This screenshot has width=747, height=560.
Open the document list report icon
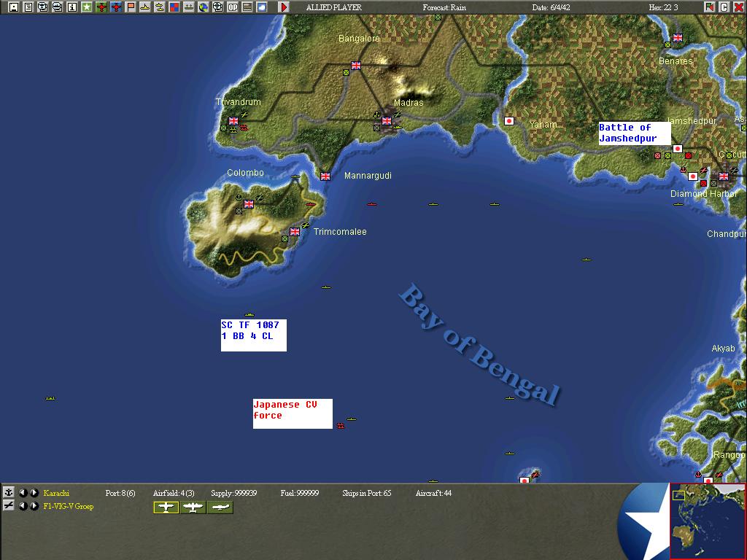point(28,7)
